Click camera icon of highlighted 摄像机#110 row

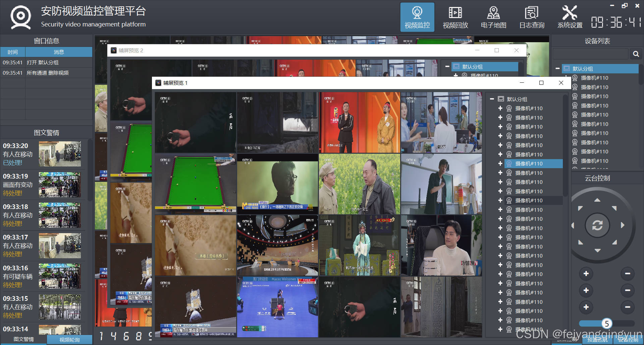509,163
